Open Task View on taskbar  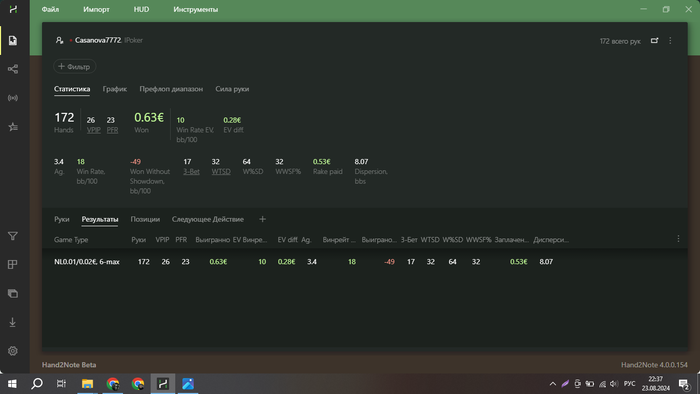(61, 384)
